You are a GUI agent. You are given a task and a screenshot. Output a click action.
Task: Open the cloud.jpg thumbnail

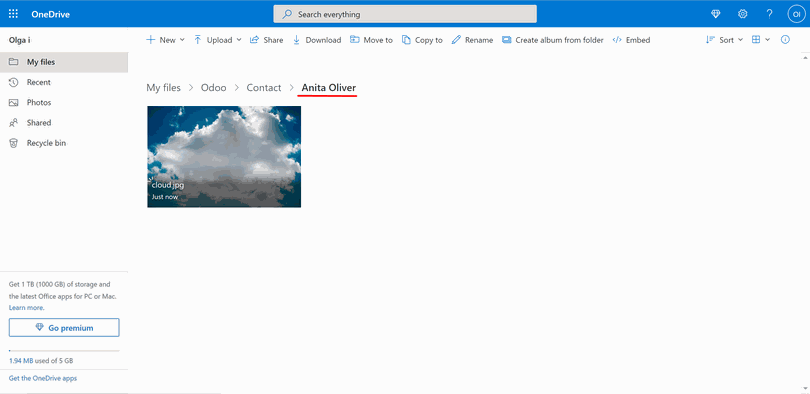pos(224,157)
